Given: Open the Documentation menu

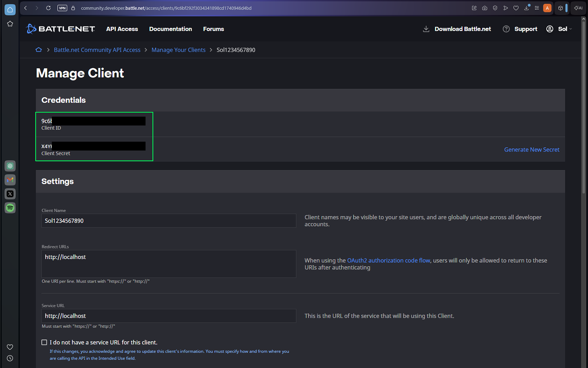Looking at the screenshot, I should 171,29.
